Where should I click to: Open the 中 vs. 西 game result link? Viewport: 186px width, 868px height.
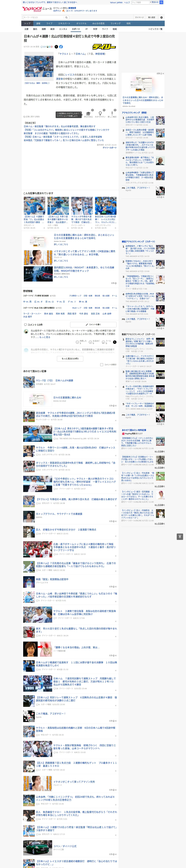coord(27,302)
